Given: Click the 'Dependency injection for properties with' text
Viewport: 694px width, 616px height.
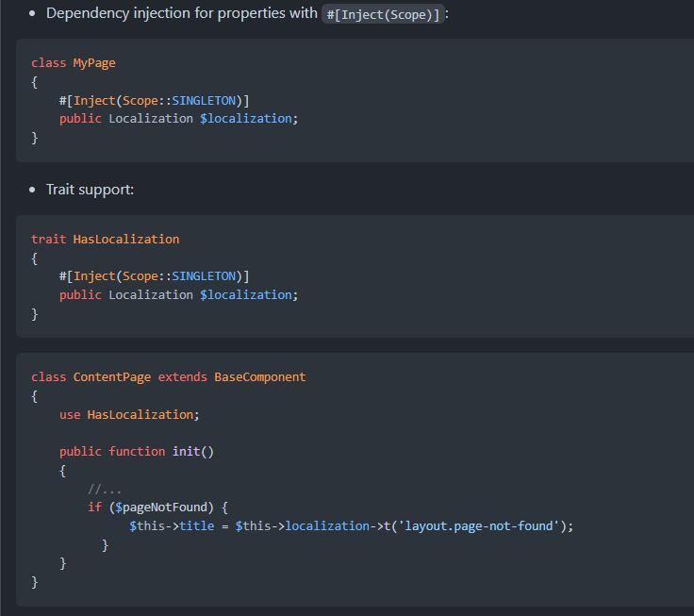Looking at the screenshot, I should (x=182, y=13).
